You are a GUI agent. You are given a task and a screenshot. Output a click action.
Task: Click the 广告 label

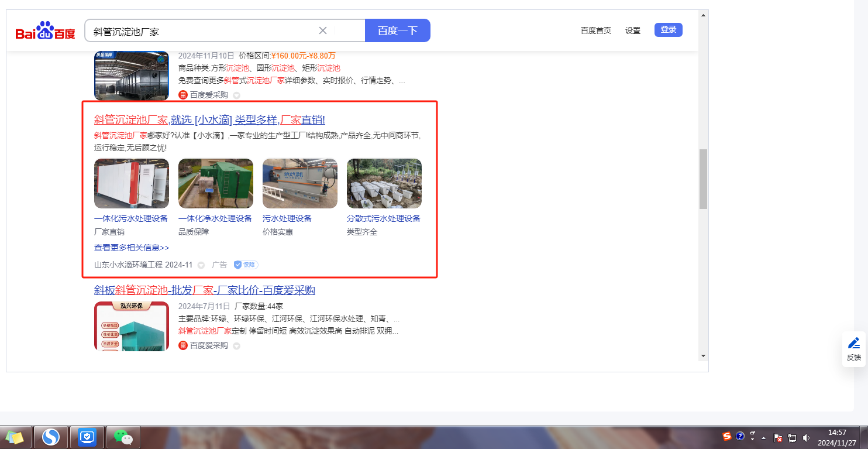click(x=219, y=265)
